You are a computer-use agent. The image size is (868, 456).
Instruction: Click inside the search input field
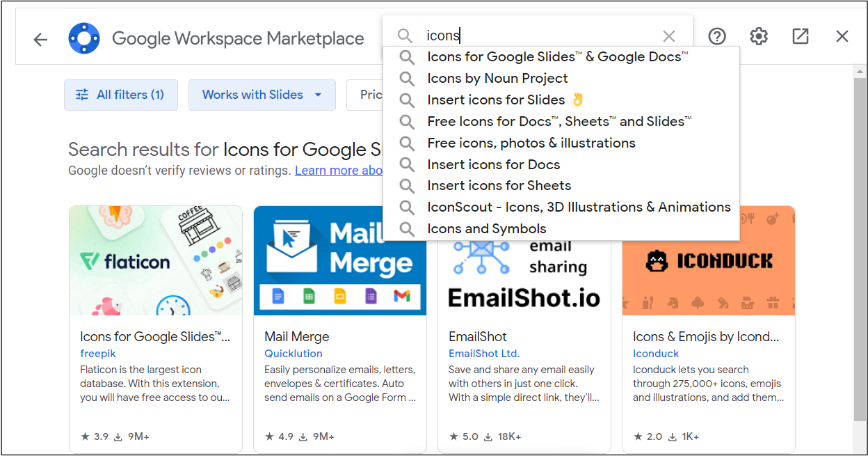pyautogui.click(x=522, y=35)
